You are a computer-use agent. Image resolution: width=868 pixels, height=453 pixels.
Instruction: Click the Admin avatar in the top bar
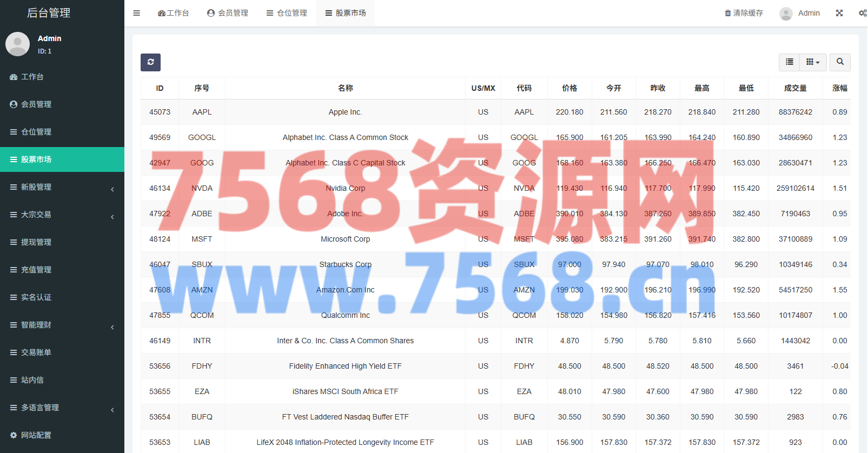(x=786, y=14)
